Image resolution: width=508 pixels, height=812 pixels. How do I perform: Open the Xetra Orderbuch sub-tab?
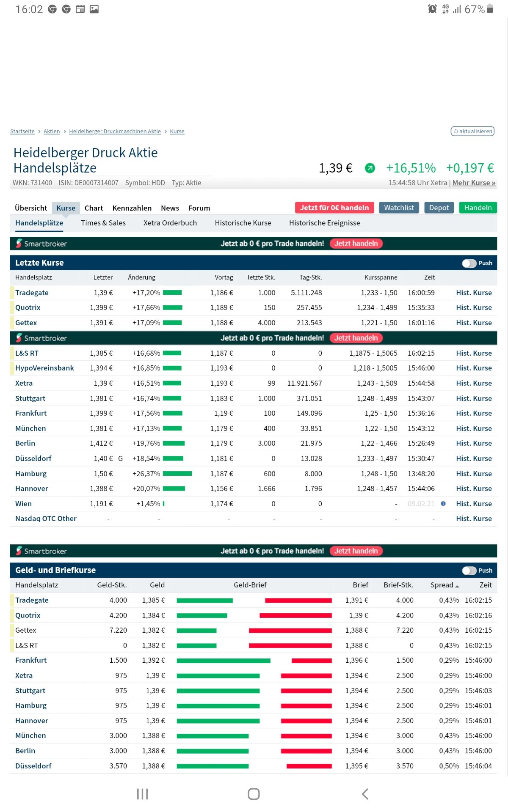tap(170, 223)
